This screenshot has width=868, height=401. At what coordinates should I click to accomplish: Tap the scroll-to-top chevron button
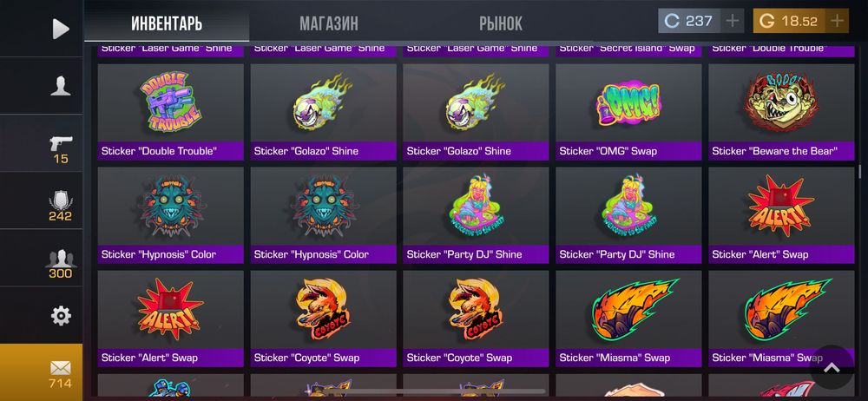point(832,367)
